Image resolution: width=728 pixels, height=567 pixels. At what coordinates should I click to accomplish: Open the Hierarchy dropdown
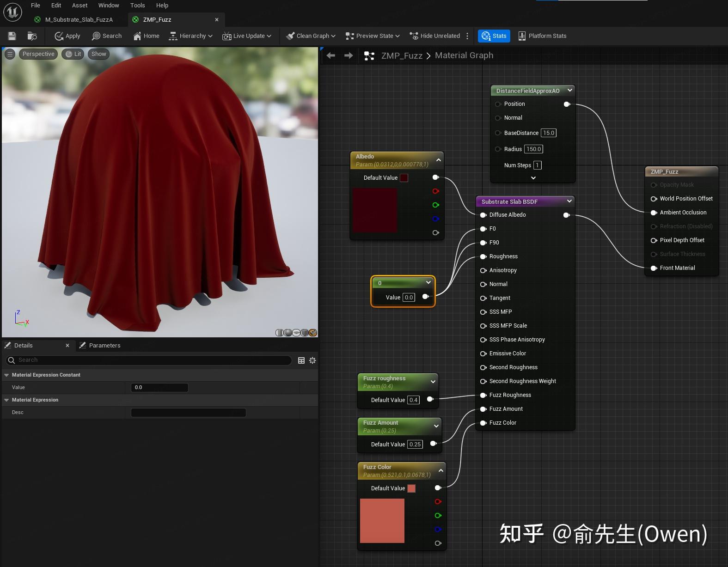(x=190, y=36)
